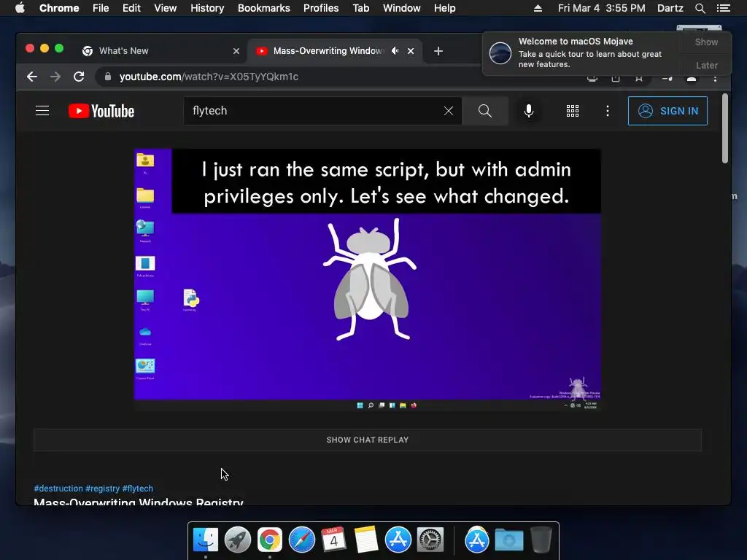
Task: Click the YouTube search magnifier button
Action: pyautogui.click(x=484, y=111)
